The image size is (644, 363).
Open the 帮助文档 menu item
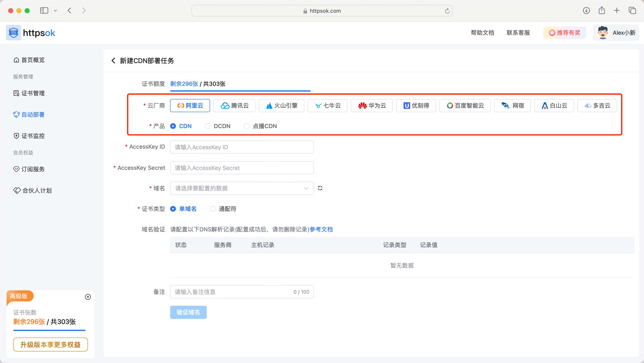tap(482, 32)
